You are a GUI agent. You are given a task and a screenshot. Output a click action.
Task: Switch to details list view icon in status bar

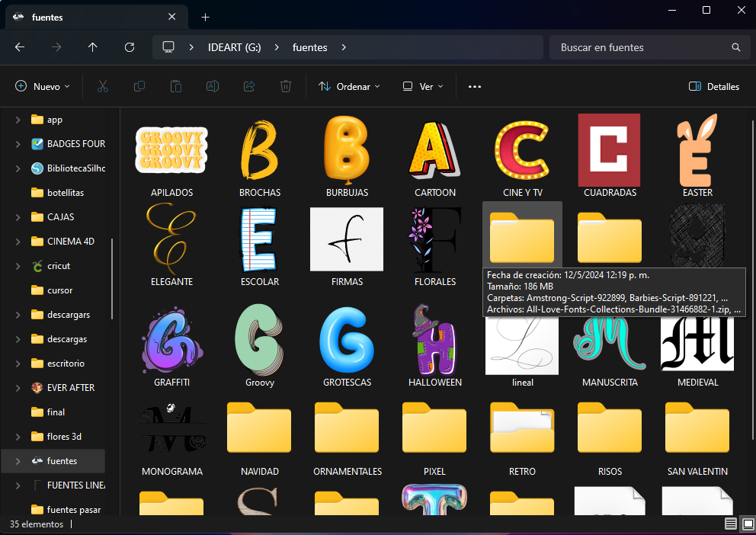731,524
